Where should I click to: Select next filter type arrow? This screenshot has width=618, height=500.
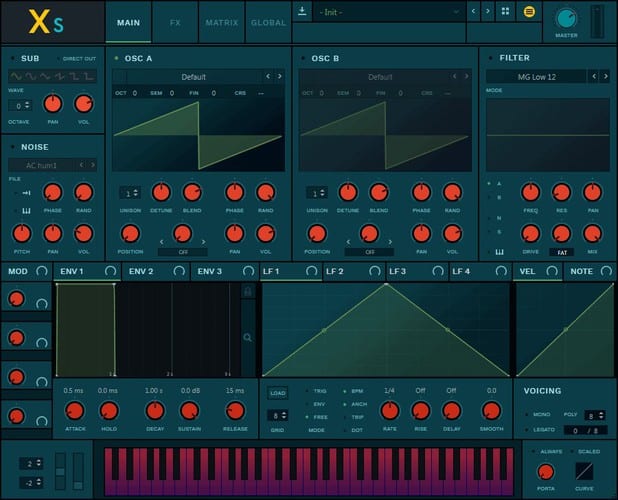pyautogui.click(x=606, y=76)
